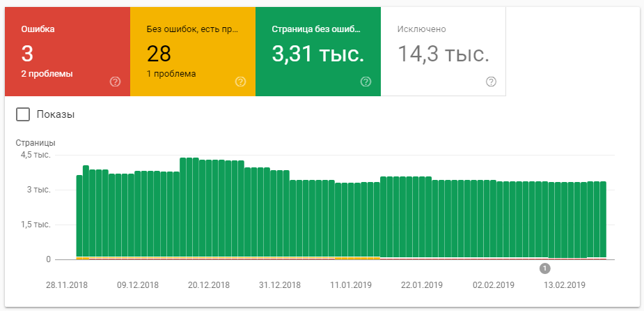644x311 pixels.
Task: Enable the Показы checkbox
Action: pos(23,114)
